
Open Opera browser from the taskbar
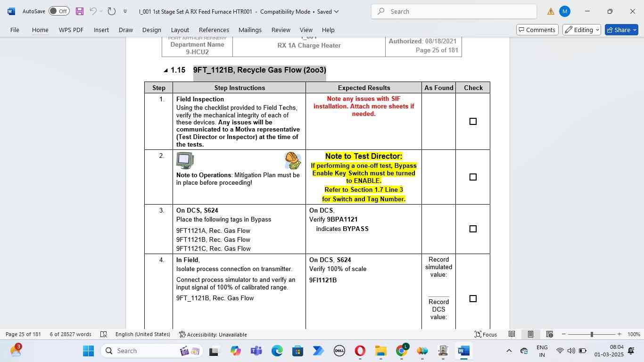(360, 351)
